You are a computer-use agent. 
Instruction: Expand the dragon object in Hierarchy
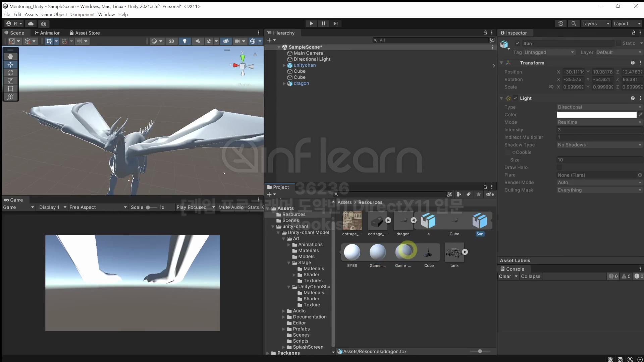click(284, 83)
